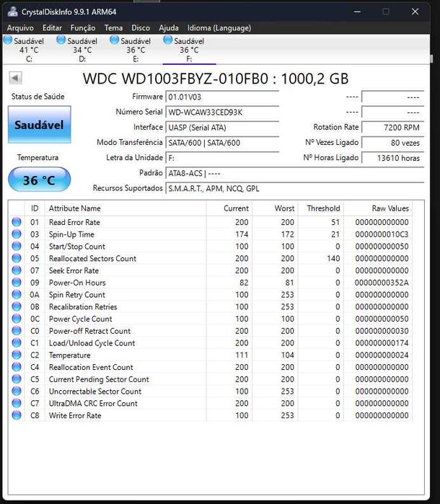Viewport: 440px width, 504px height.
Task: Click the Interface field UASP (Serial ATA)
Action: 222,128
